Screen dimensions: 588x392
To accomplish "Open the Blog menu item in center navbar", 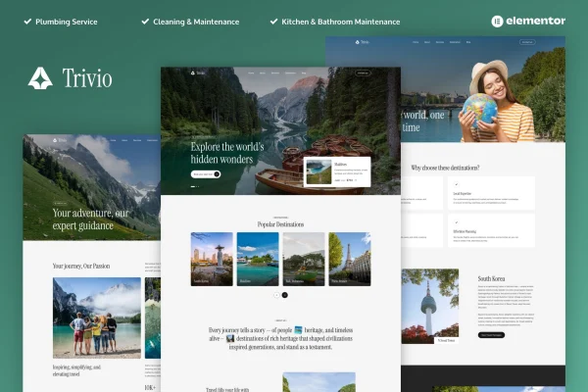I will pos(304,73).
